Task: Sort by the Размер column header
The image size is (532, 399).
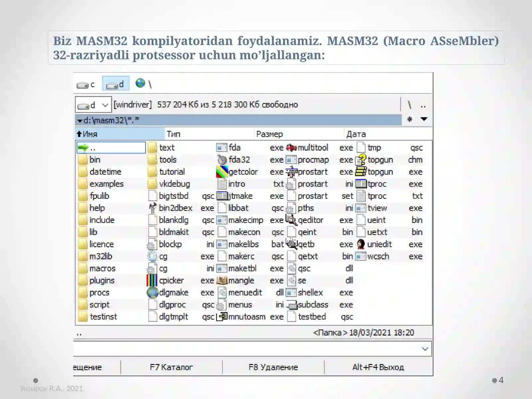Action: [x=299, y=134]
